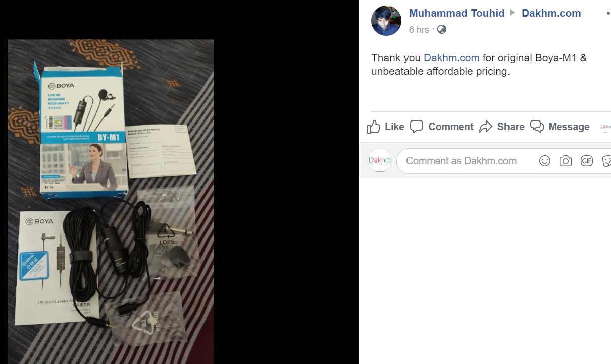The height and width of the screenshot is (364, 611).
Task: Attach a photo using the camera icon
Action: [566, 161]
